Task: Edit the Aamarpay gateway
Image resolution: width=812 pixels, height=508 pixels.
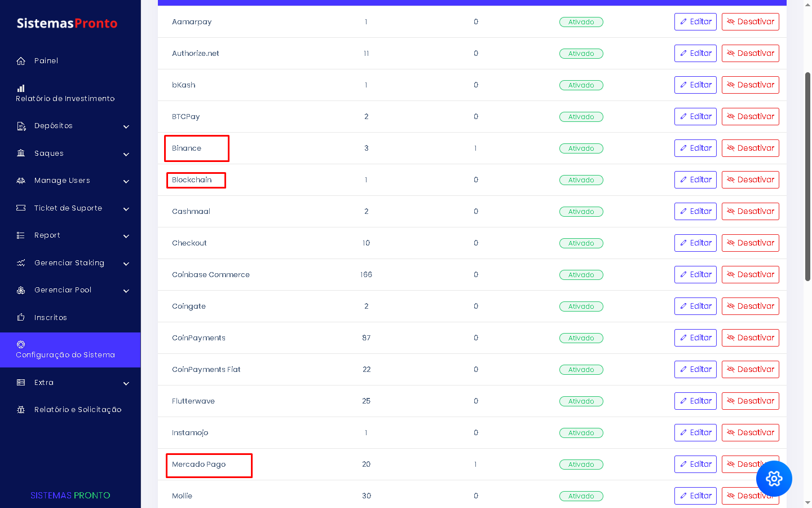Action: pos(695,22)
